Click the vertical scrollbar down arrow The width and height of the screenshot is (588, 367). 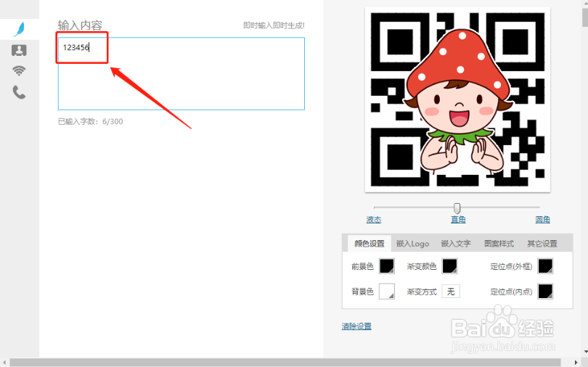point(585,352)
